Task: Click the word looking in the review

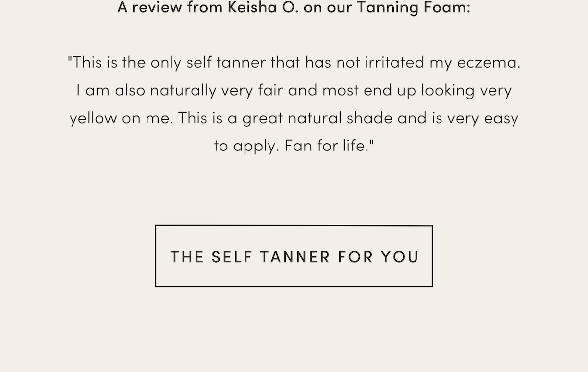Action: click(x=448, y=92)
